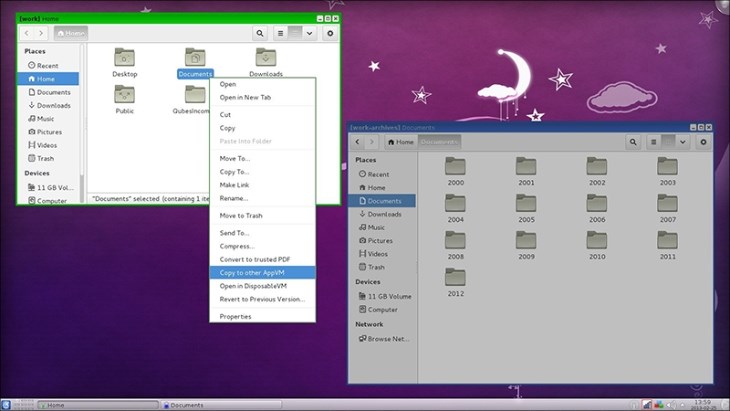
Task: Open the application launcher in taskbar
Action: pyautogui.click(x=6, y=405)
